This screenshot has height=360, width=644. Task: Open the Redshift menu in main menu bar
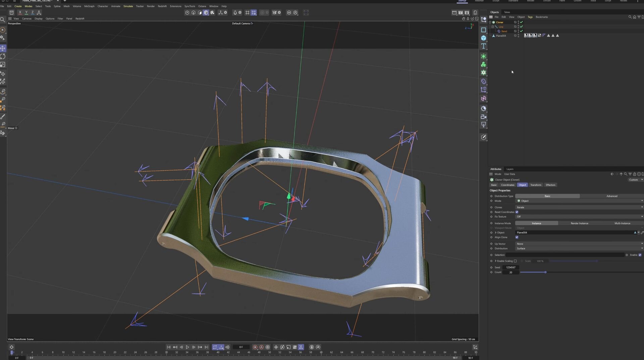coord(162,6)
